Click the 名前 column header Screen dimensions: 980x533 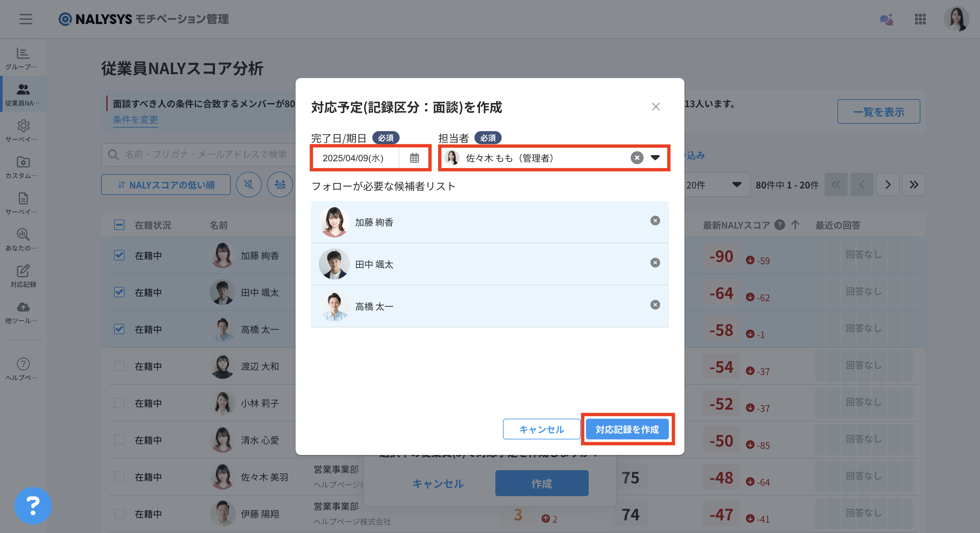click(x=218, y=225)
